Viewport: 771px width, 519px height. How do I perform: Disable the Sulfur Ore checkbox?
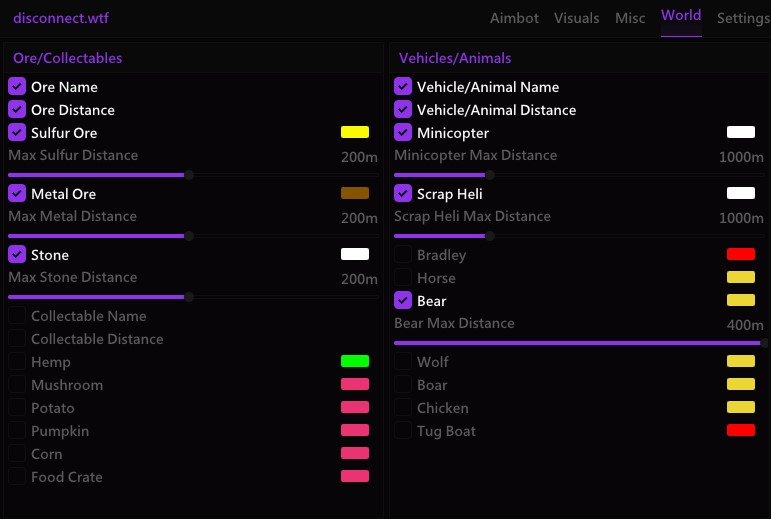click(x=17, y=133)
